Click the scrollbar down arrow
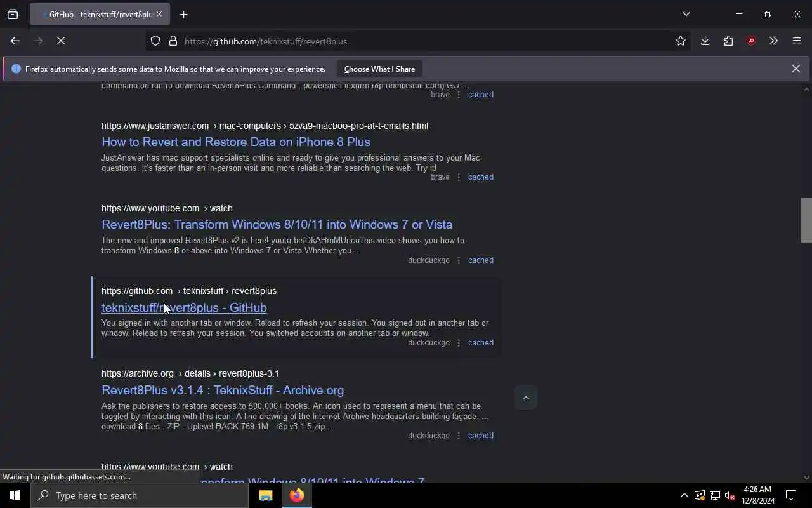812x508 pixels. [806, 478]
